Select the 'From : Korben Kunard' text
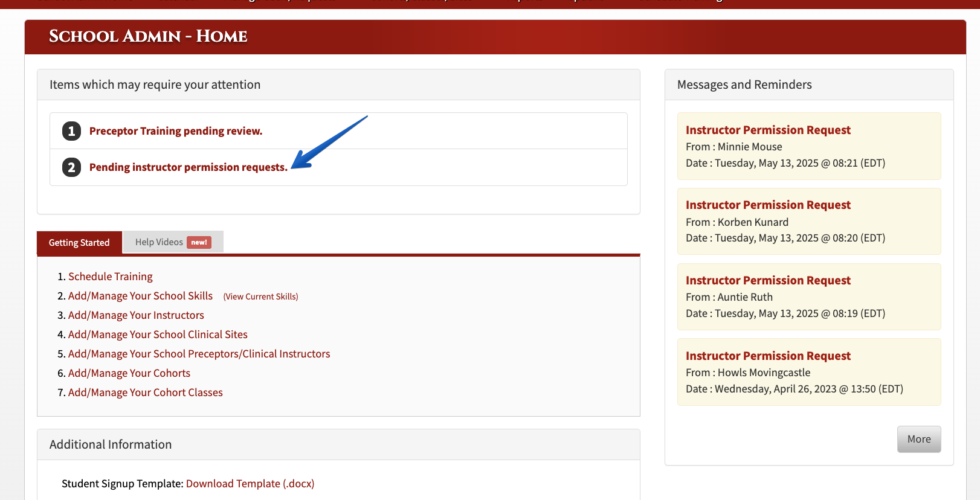Viewport: 980px width, 500px height. click(737, 222)
